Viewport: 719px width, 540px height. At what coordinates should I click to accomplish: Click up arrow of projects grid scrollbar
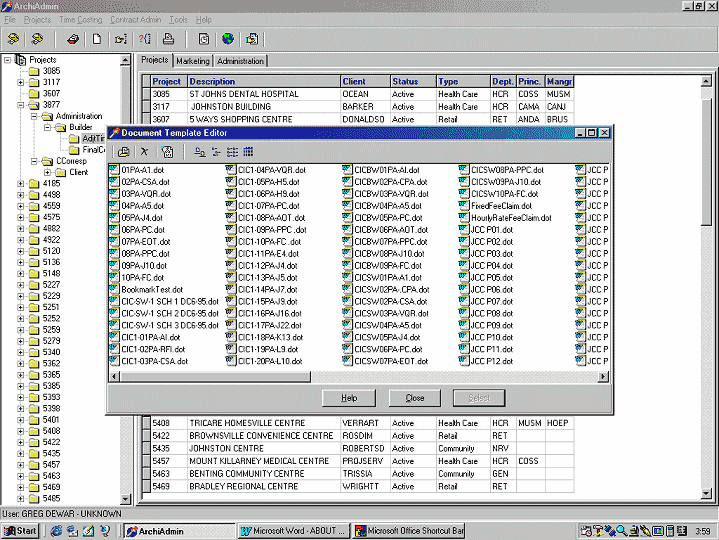point(706,81)
